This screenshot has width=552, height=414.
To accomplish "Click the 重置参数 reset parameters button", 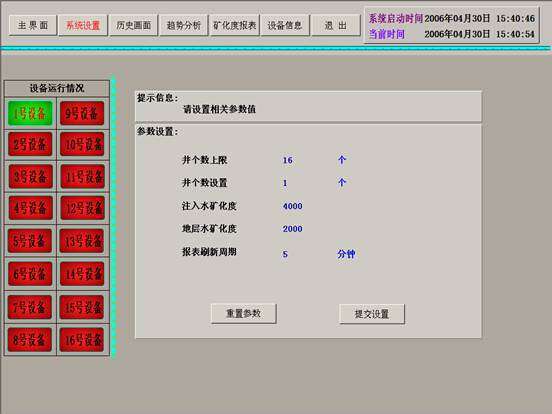I will click(244, 313).
